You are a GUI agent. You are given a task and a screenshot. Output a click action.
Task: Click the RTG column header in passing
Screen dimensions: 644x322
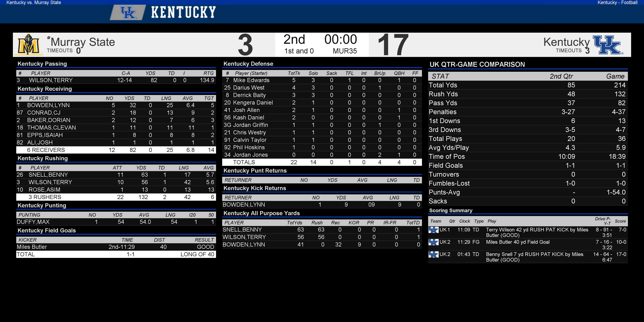(x=209, y=73)
